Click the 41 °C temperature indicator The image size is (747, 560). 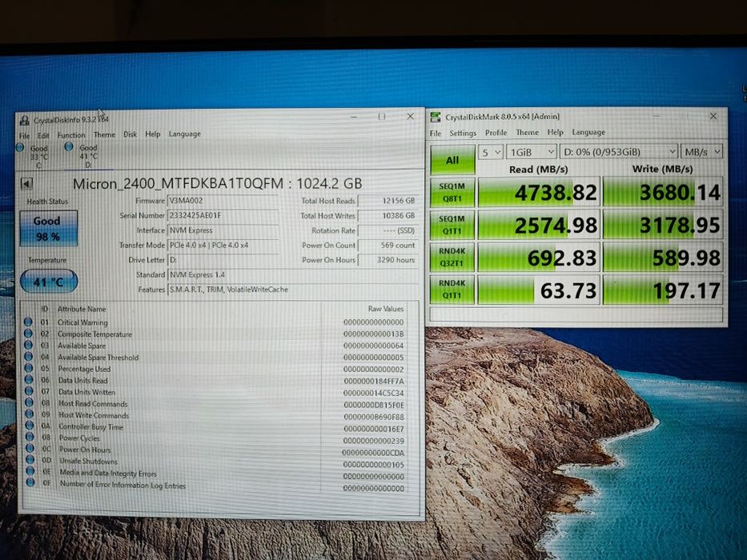tap(49, 282)
